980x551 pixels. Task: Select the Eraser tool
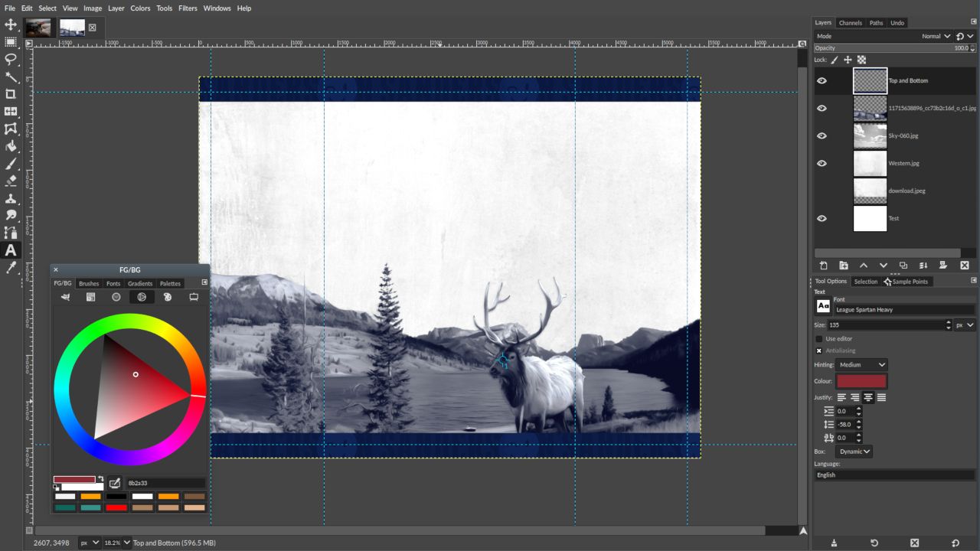11,181
